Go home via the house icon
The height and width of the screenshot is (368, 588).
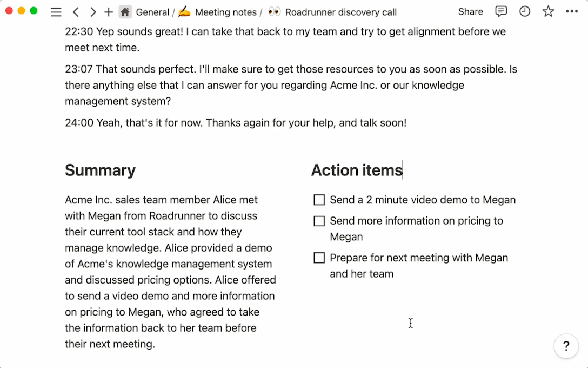(126, 12)
